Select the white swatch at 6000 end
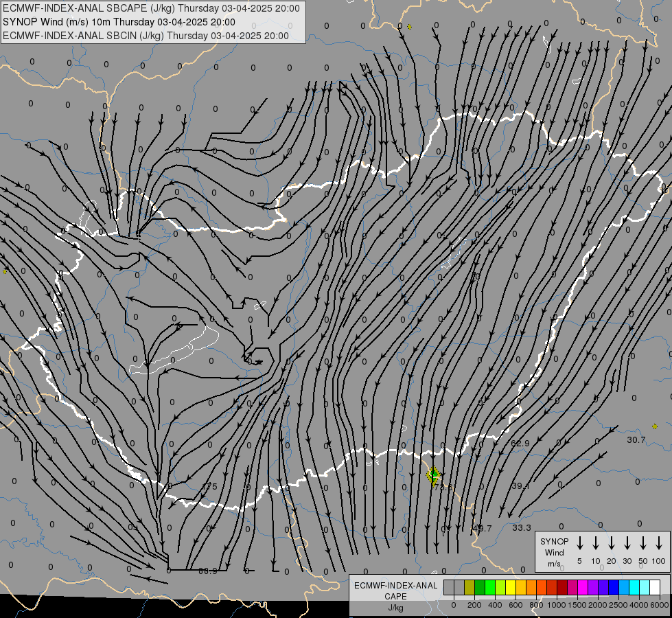The image size is (672, 618). [655, 587]
